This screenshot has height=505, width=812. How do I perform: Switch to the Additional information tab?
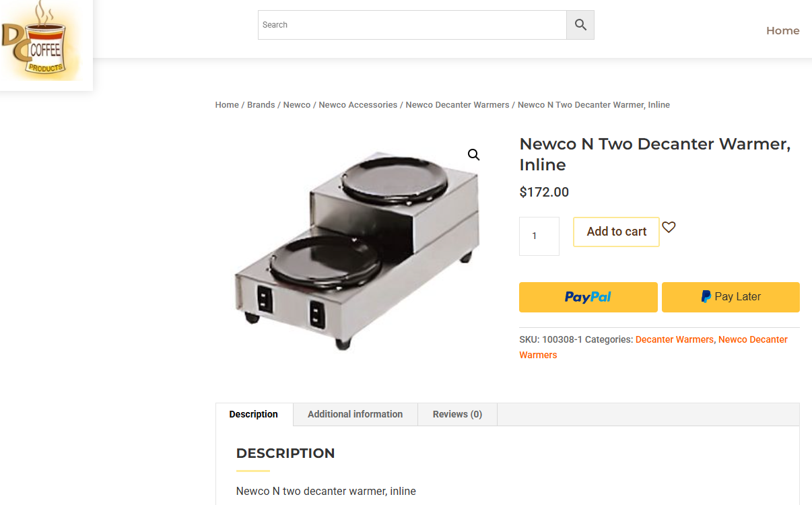355,414
